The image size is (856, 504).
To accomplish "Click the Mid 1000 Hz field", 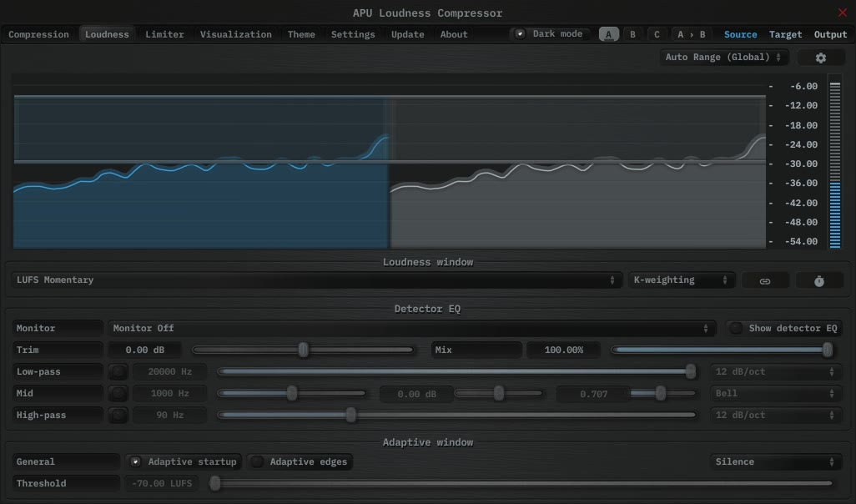I will [x=169, y=394].
